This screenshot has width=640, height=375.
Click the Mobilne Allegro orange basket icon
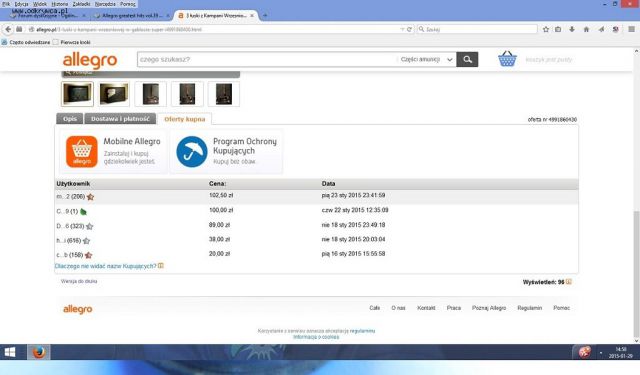click(82, 152)
